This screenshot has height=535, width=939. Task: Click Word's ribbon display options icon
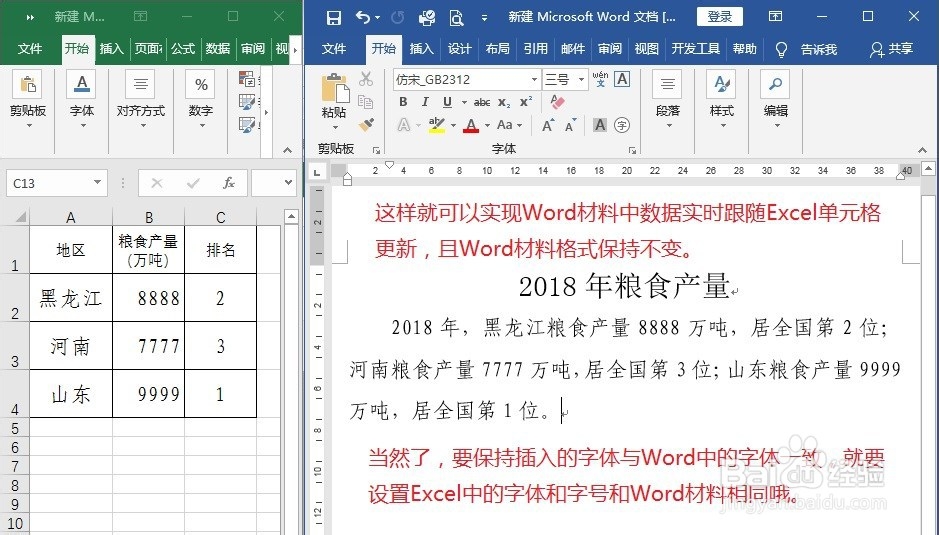(776, 17)
